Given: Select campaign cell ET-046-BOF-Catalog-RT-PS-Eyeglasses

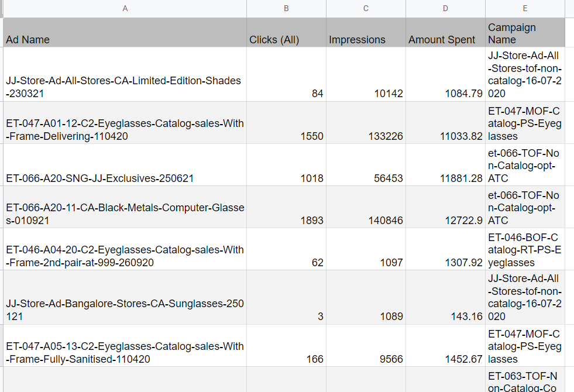Looking at the screenshot, I should pos(525,249).
